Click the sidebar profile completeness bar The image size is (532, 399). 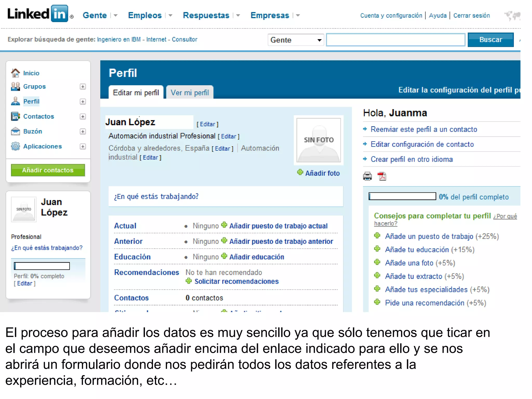click(42, 266)
